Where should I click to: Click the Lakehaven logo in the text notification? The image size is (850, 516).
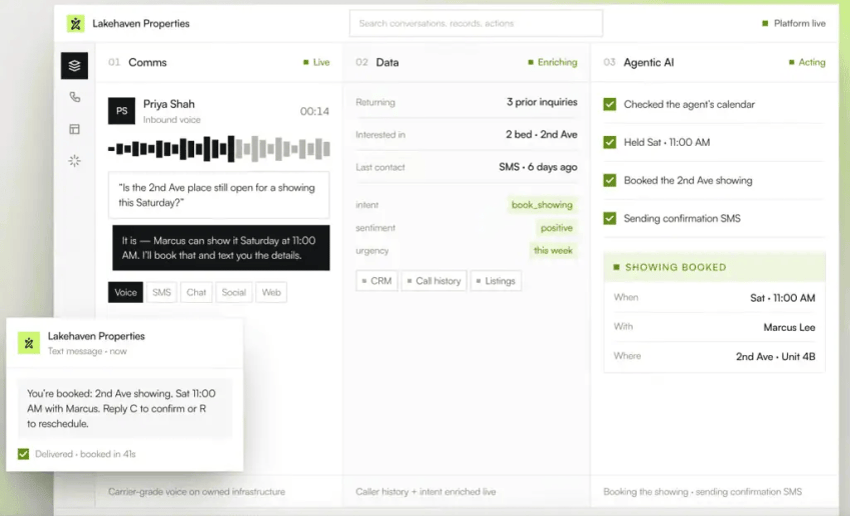(x=29, y=343)
